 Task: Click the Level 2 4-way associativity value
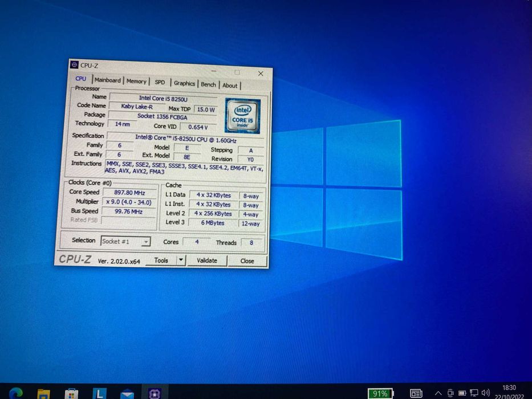click(251, 214)
